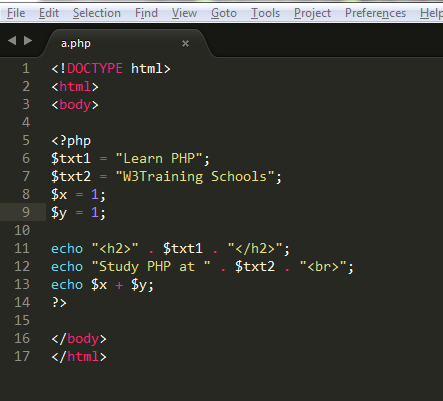Click the <?php opening tag

pos(71,141)
